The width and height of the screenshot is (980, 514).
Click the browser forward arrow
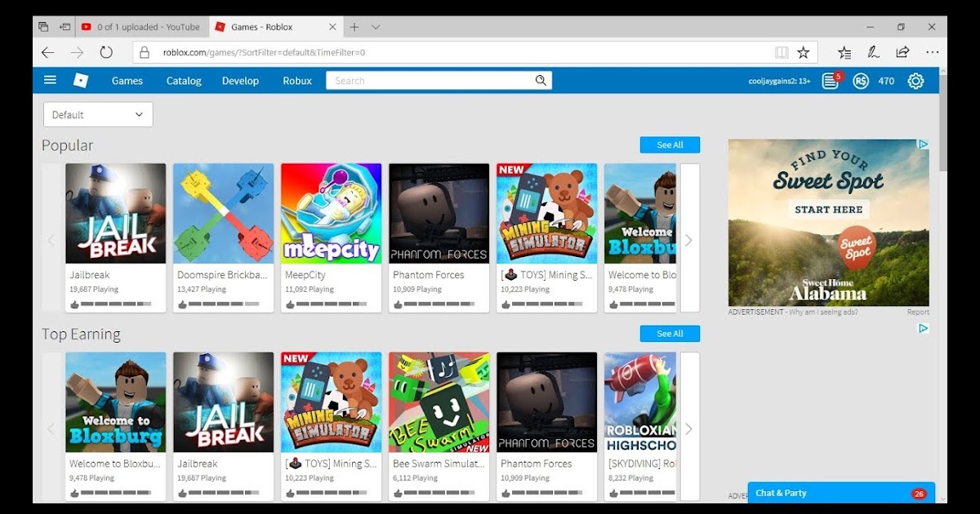pos(77,52)
